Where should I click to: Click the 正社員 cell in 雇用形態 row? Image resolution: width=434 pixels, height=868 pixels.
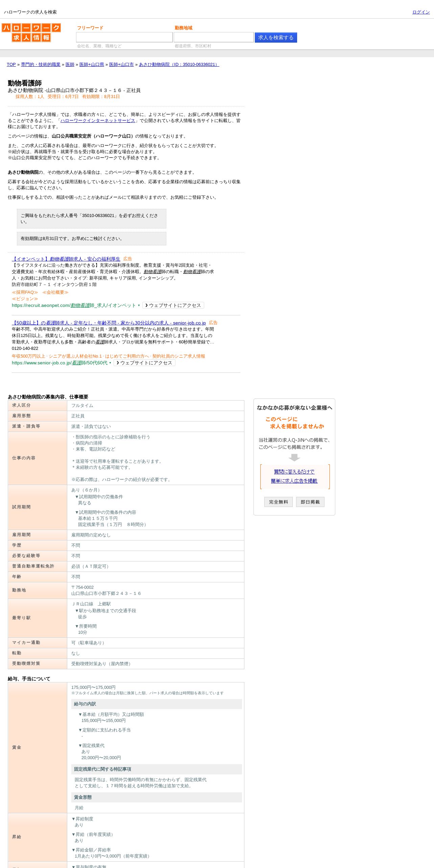78,416
